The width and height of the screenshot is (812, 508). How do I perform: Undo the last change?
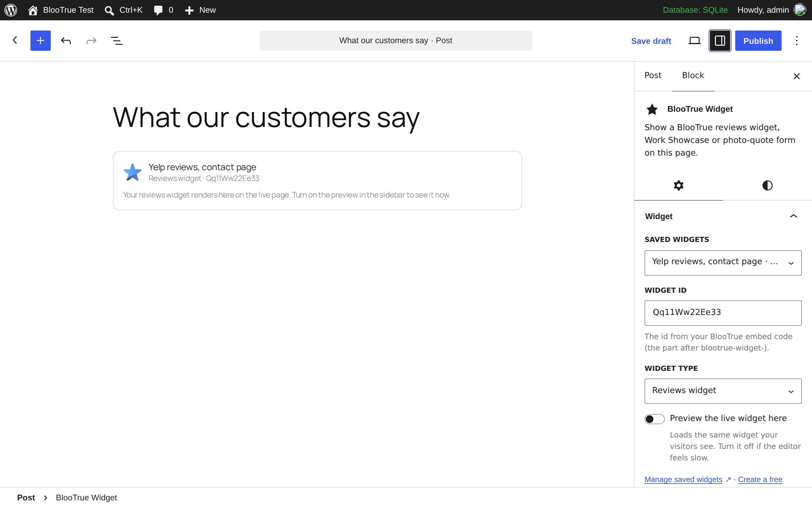coord(66,41)
